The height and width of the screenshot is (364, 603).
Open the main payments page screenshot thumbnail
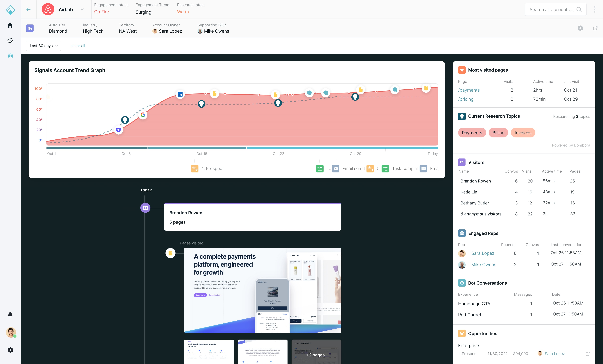(263, 290)
